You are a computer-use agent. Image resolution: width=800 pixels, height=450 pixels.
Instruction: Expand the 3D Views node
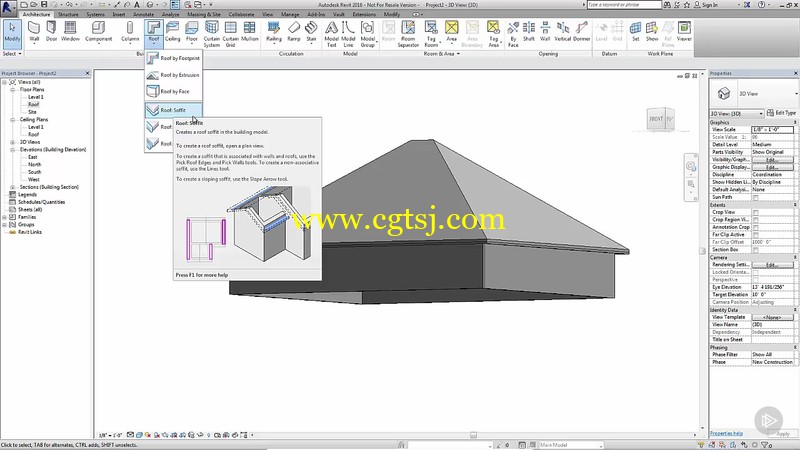coord(13,142)
